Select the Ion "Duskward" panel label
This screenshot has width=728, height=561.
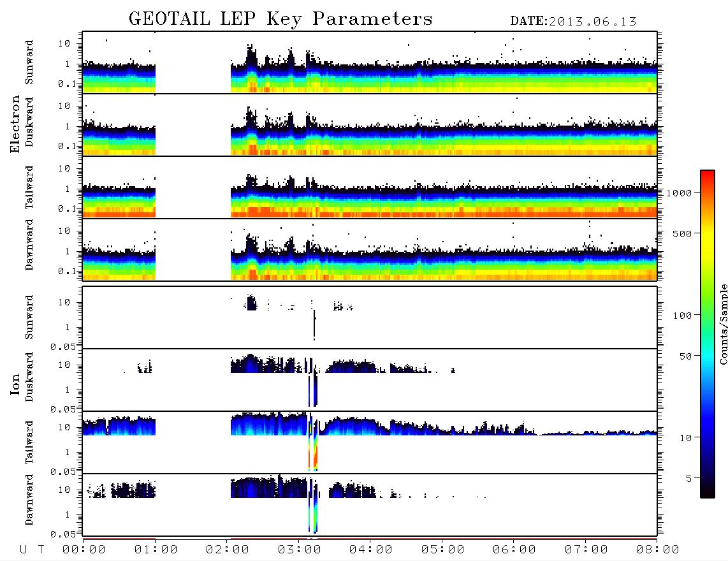click(29, 377)
